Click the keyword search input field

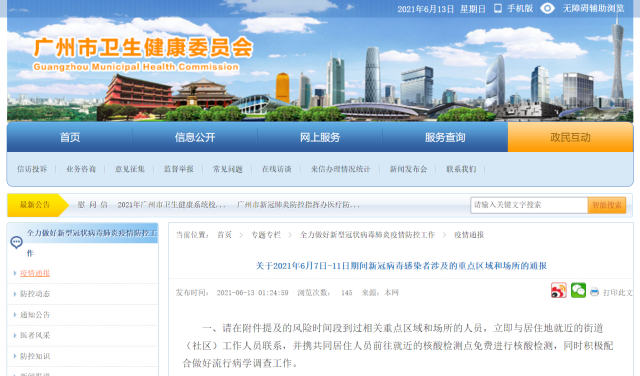[529, 205]
